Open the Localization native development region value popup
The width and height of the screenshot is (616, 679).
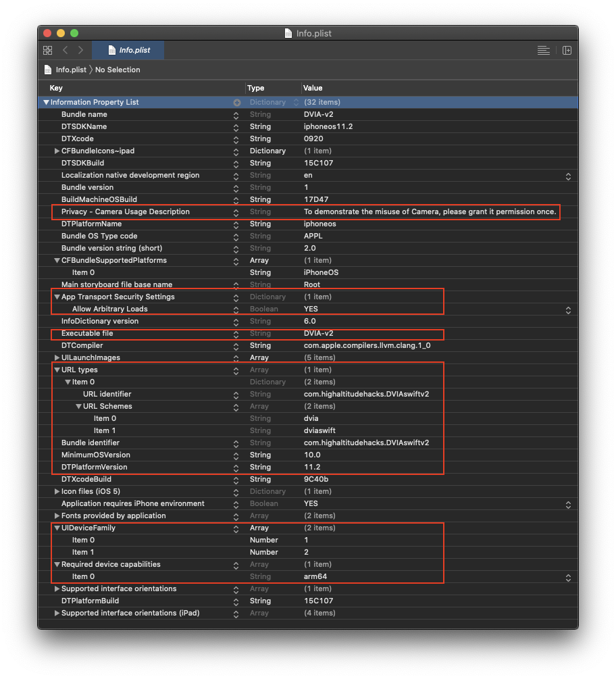[x=568, y=176]
